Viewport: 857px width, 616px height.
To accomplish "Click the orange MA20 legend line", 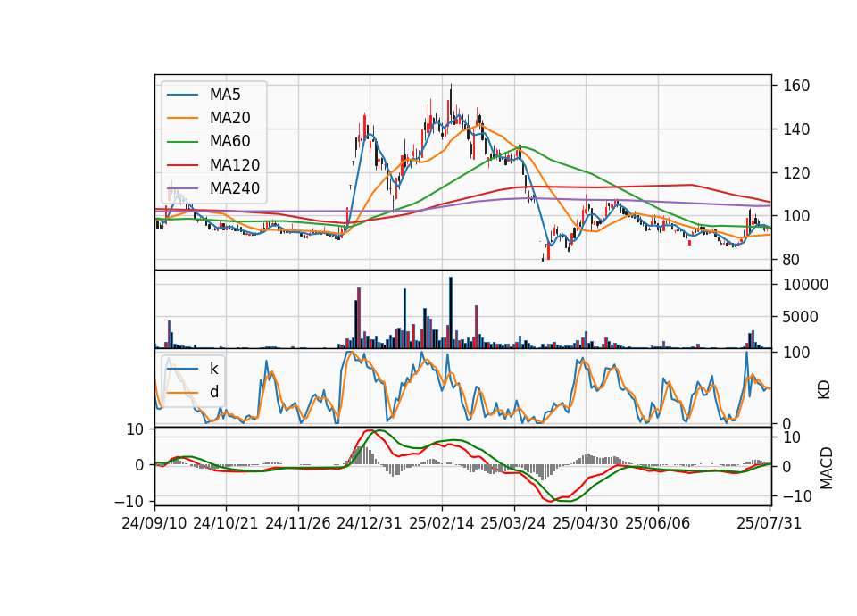I will point(182,118).
